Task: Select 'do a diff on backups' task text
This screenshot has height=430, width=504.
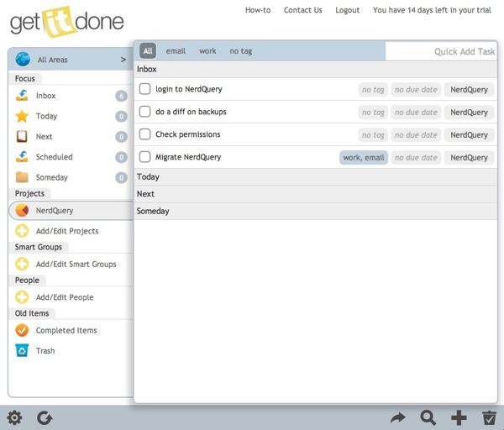Action: [191, 112]
